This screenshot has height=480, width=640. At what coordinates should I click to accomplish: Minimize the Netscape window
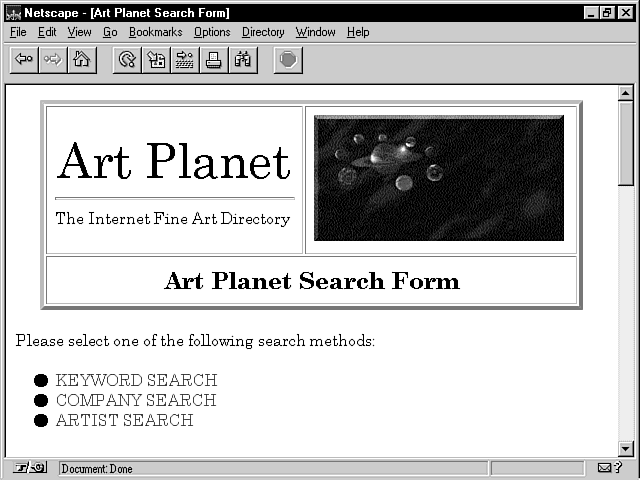pos(591,13)
